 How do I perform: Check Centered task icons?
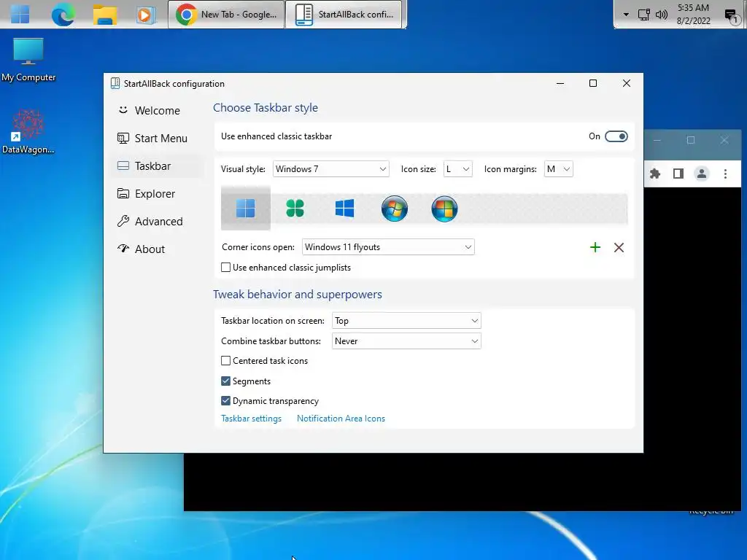pos(226,361)
